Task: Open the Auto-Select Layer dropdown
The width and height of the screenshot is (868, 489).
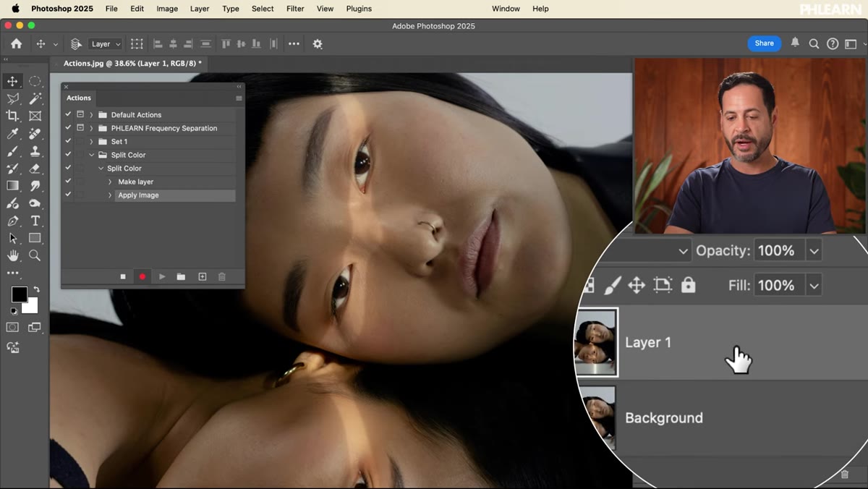Action: point(106,44)
